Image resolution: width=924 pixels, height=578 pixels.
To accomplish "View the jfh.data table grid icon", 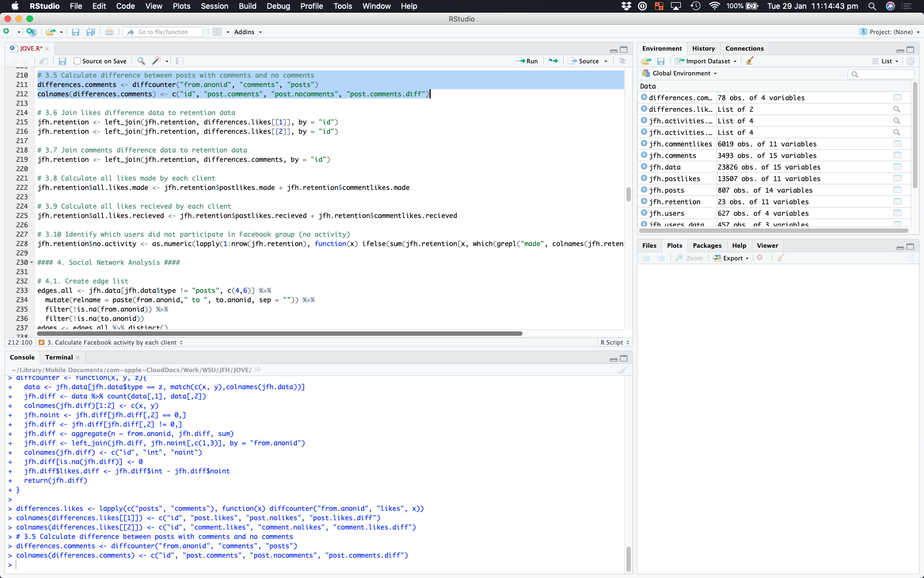I will click(897, 167).
